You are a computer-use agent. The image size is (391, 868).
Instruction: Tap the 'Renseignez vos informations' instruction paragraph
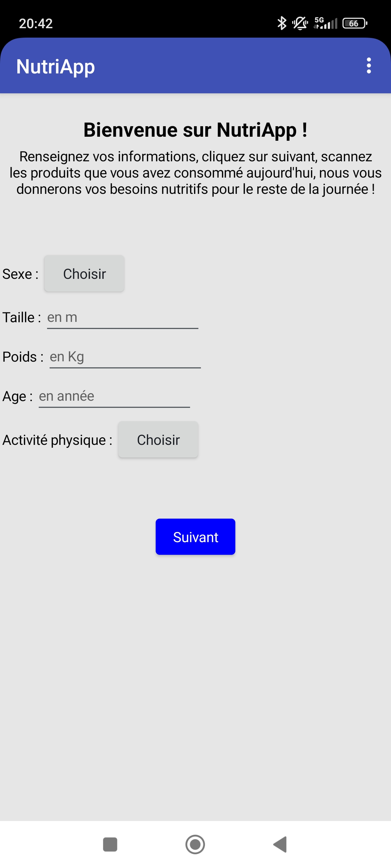point(195,173)
